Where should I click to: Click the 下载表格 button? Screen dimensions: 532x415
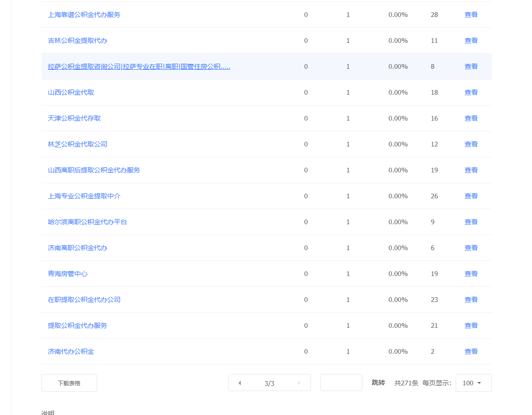point(69,383)
